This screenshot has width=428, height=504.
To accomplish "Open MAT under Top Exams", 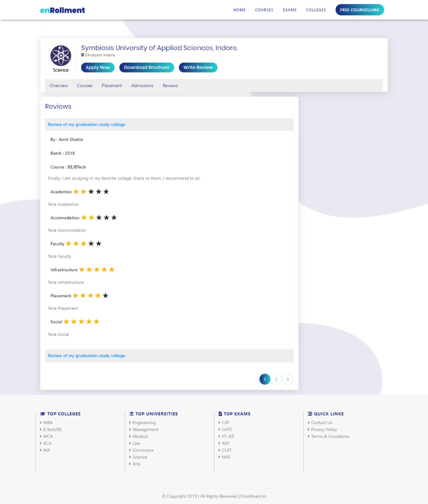I will click(226, 457).
